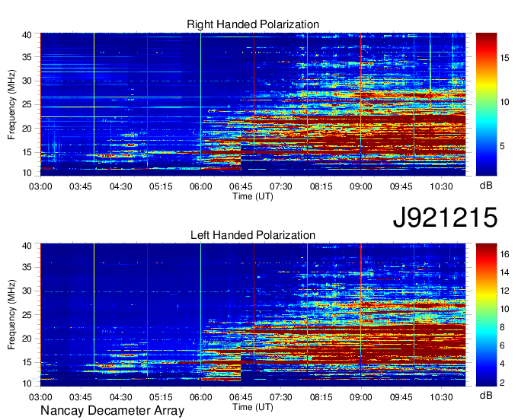This screenshot has height=420, width=518.
Task: Click the 40 MHz tick on bottom plot
Action: (x=27, y=246)
